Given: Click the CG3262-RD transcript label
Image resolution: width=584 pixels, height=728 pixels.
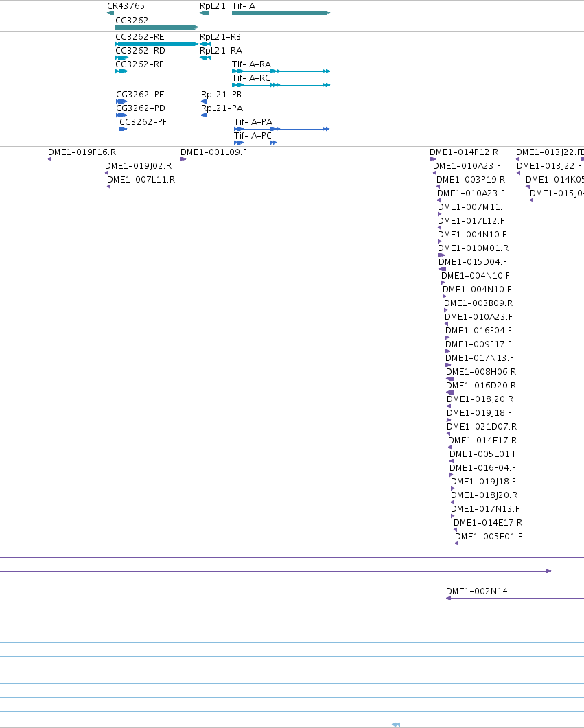Looking at the screenshot, I should tap(140, 51).
